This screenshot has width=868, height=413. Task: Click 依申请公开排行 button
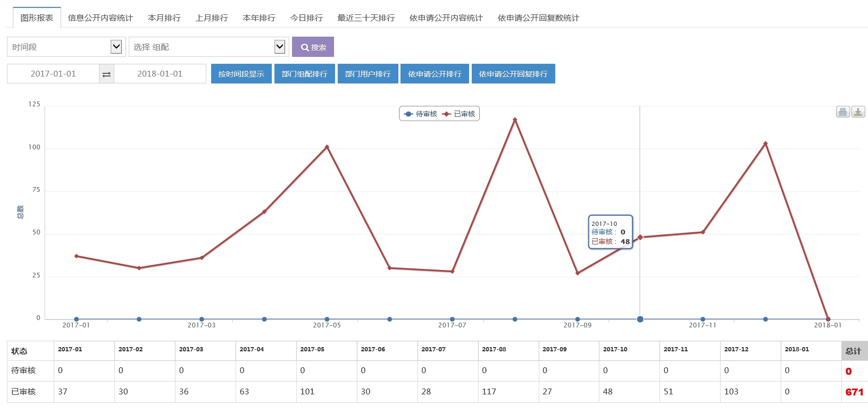point(435,74)
